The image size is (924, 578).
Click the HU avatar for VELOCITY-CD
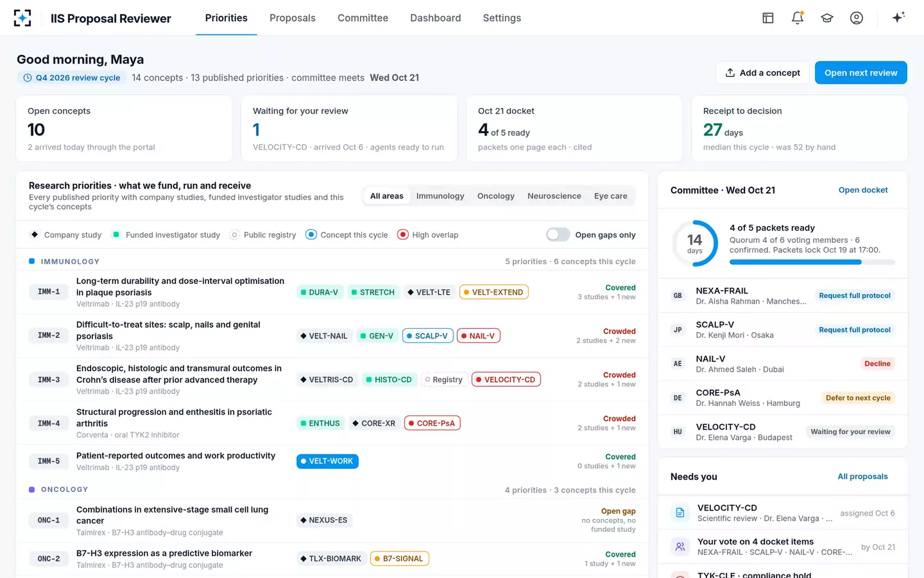[x=678, y=432]
